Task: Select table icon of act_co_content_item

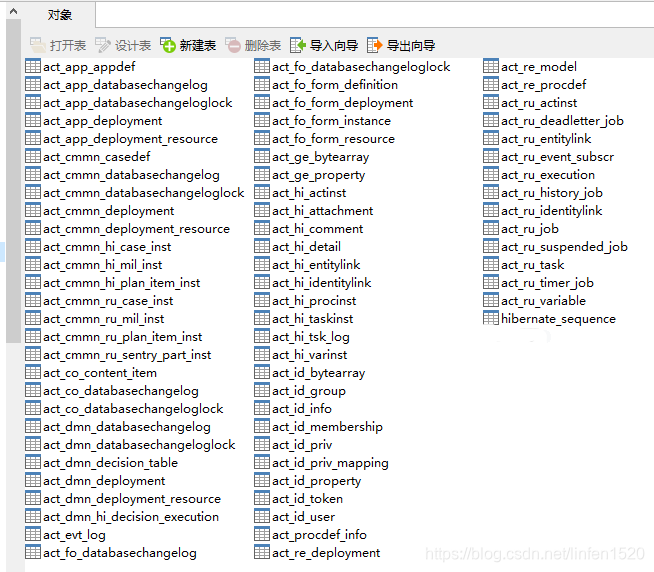Action: coord(33,373)
